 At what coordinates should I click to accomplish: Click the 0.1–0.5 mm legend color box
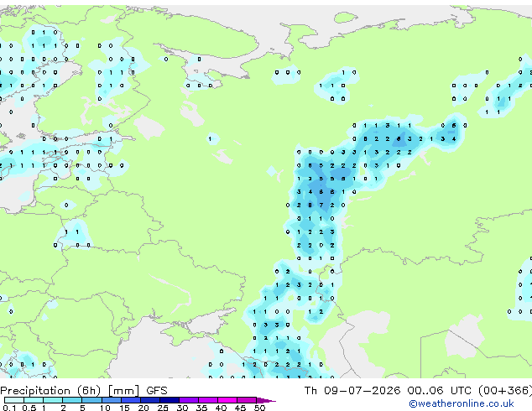14,400
